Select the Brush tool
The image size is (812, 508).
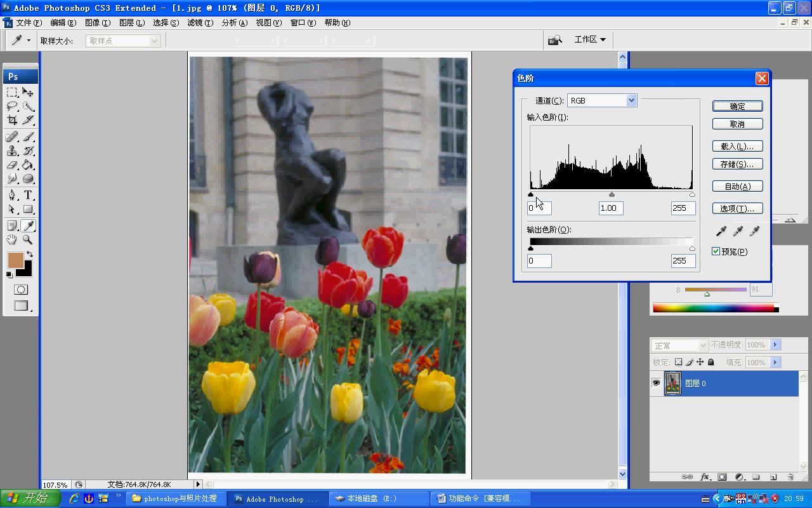pos(28,137)
